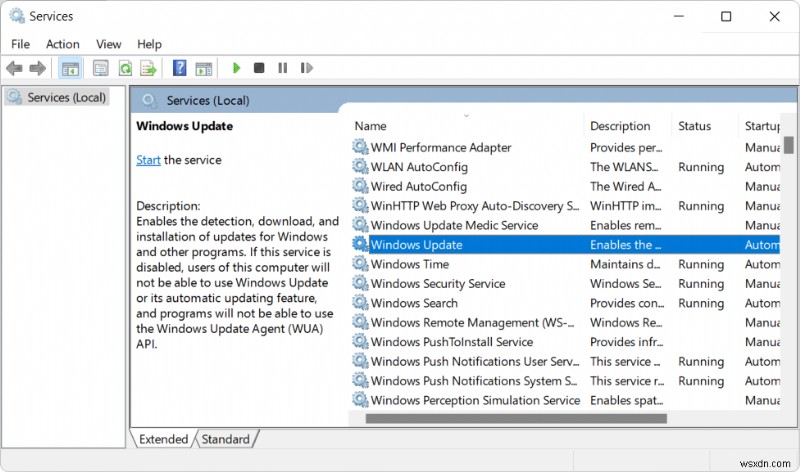Open Properties via the toolbar icon

tap(101, 68)
